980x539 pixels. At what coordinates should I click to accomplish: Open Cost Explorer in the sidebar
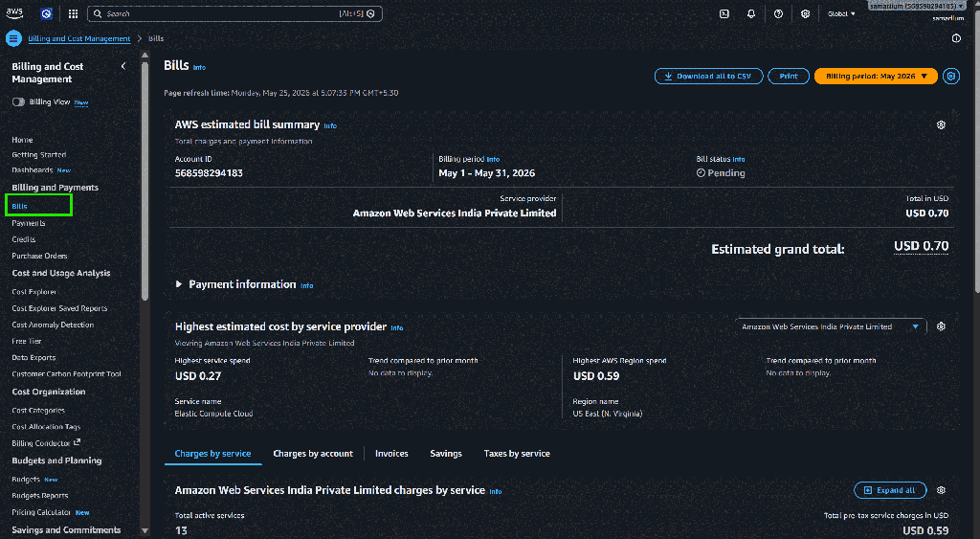[x=34, y=291]
